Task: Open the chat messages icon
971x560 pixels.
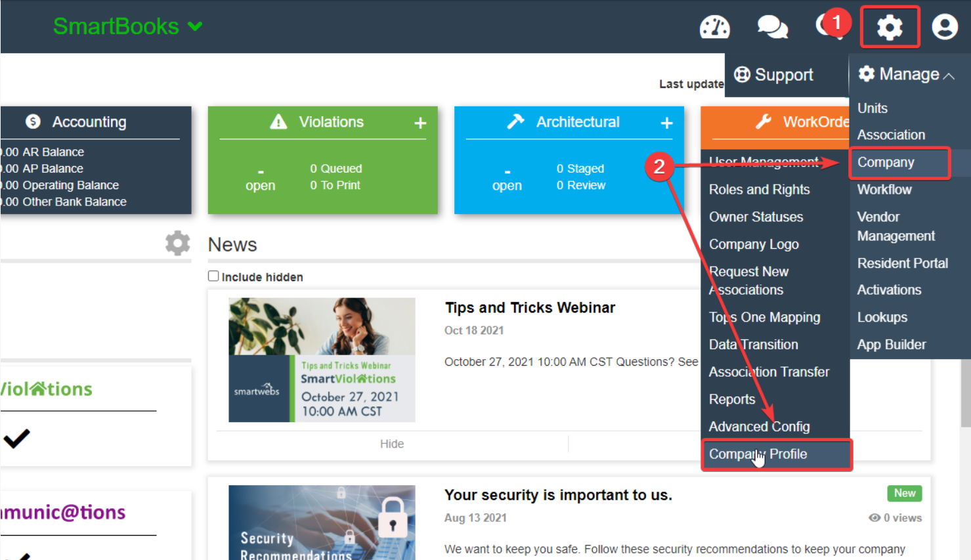Action: pyautogui.click(x=772, y=27)
